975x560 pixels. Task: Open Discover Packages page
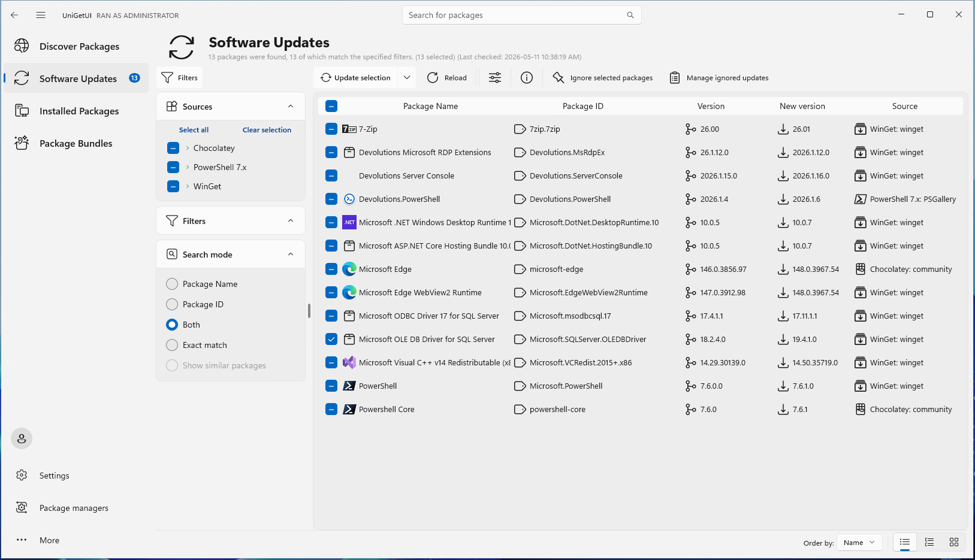[76, 46]
